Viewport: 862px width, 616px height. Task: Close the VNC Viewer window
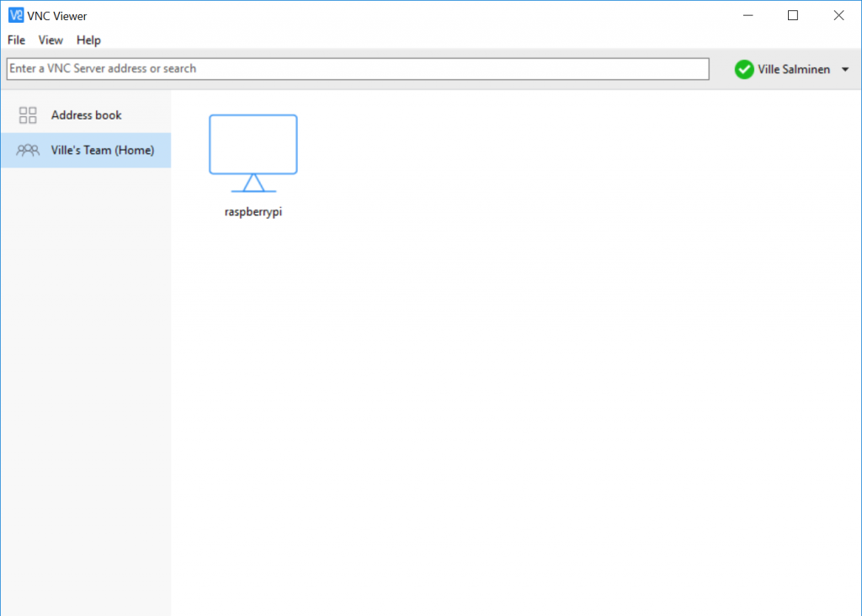point(838,14)
